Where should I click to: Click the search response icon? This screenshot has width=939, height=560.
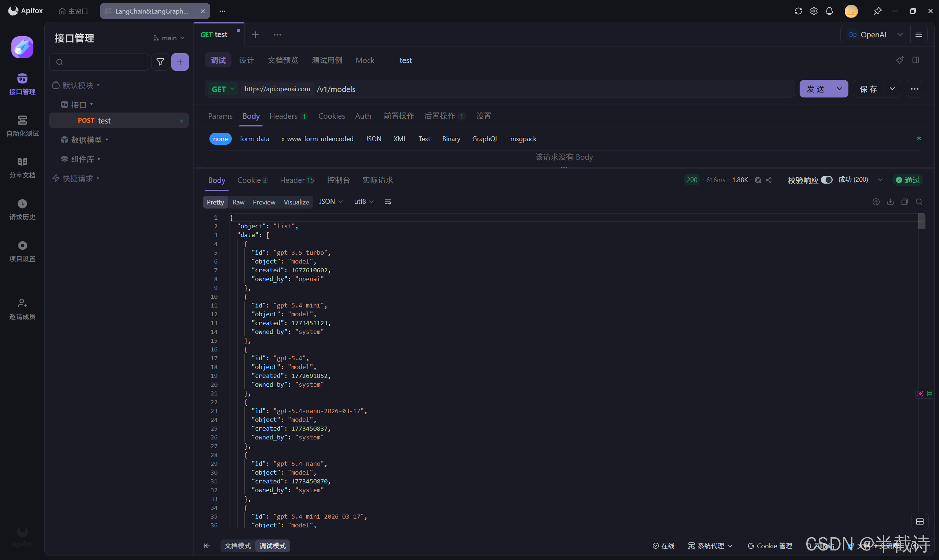(x=919, y=202)
